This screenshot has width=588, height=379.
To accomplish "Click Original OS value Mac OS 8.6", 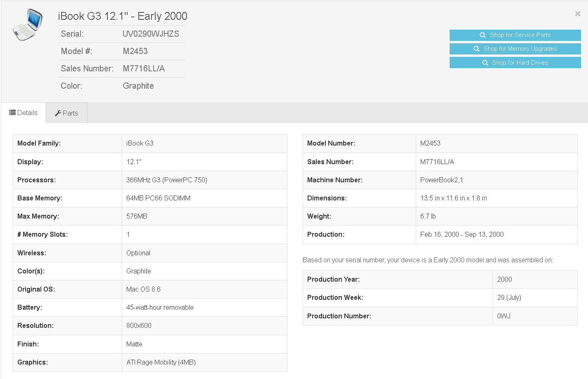I will (143, 289).
